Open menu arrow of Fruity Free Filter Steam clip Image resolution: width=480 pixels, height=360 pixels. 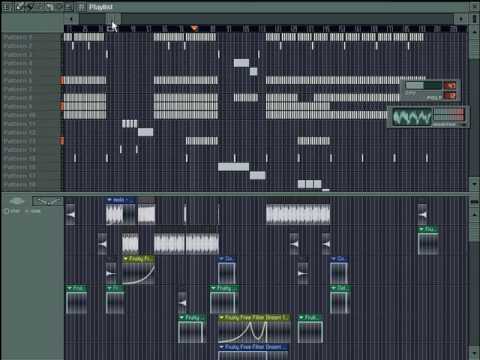pyautogui.click(x=222, y=318)
